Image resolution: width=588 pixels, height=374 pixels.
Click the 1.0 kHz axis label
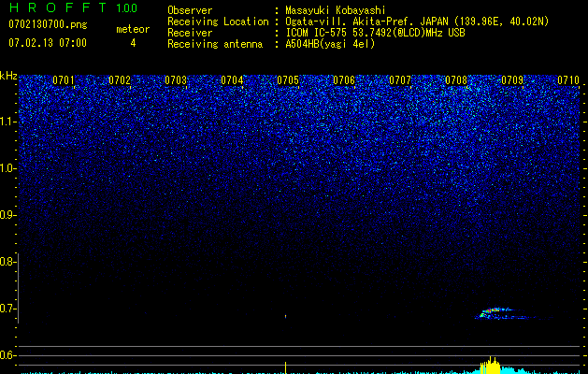[x=7, y=168]
